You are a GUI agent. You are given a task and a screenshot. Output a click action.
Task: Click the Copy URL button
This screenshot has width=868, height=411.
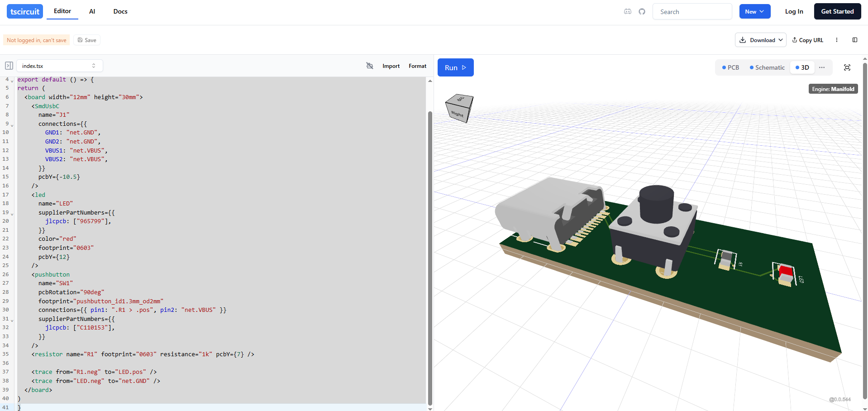click(x=808, y=40)
